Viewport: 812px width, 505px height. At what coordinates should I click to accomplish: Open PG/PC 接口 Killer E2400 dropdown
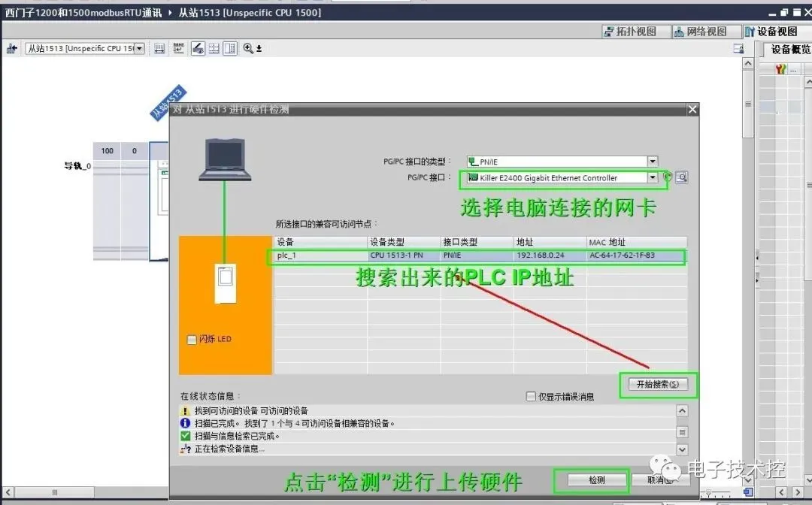click(653, 177)
